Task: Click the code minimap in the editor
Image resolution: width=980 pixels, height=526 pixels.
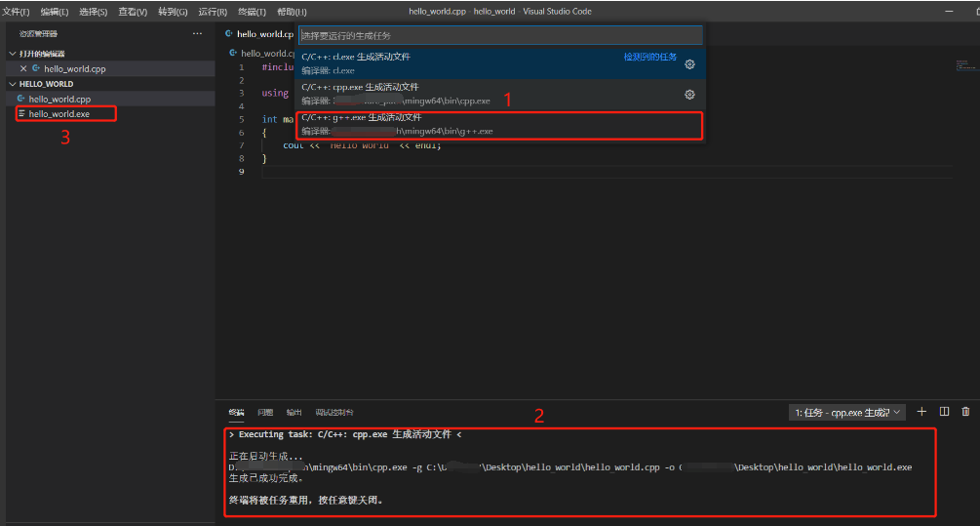Action: point(965,66)
